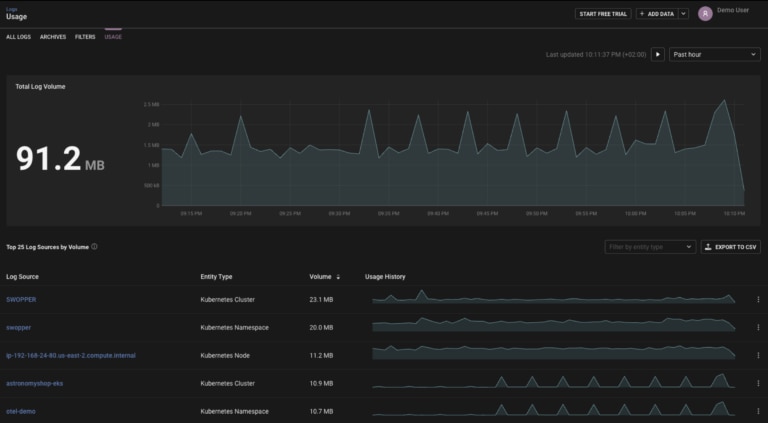Switch to the All Logs tab
The height and width of the screenshot is (423, 768).
coord(19,37)
